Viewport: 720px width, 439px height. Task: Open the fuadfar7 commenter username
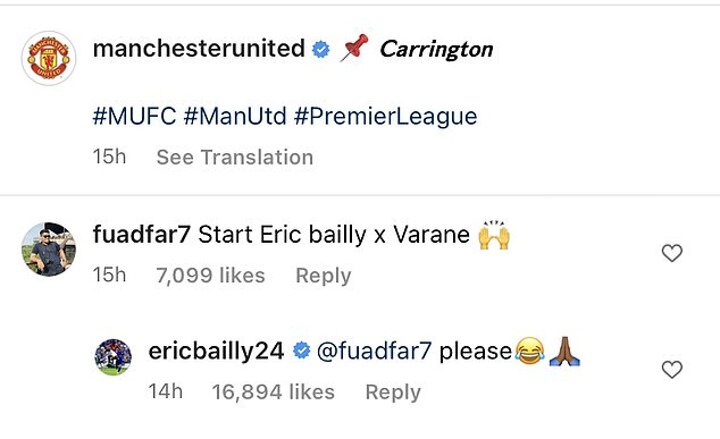pyautogui.click(x=141, y=235)
